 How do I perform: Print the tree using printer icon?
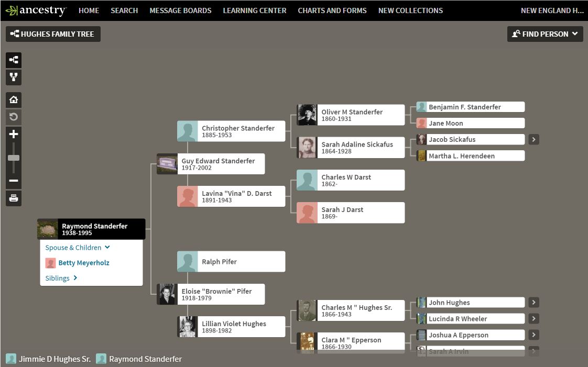(x=14, y=198)
